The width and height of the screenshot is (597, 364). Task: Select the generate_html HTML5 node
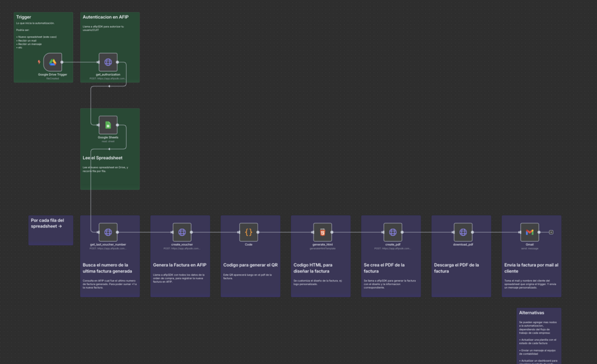pyautogui.click(x=323, y=232)
